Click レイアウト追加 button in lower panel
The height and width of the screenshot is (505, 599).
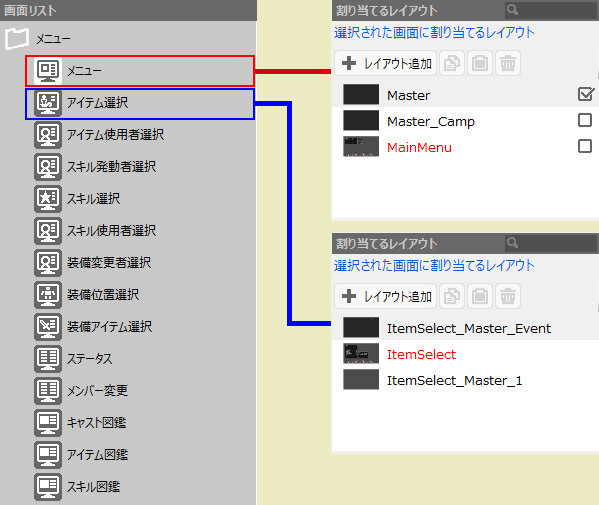[x=386, y=296]
